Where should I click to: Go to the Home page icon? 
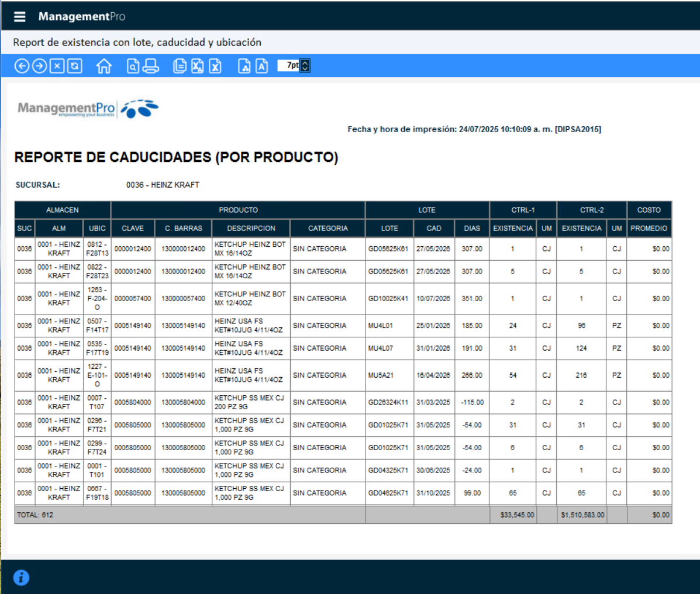(104, 66)
